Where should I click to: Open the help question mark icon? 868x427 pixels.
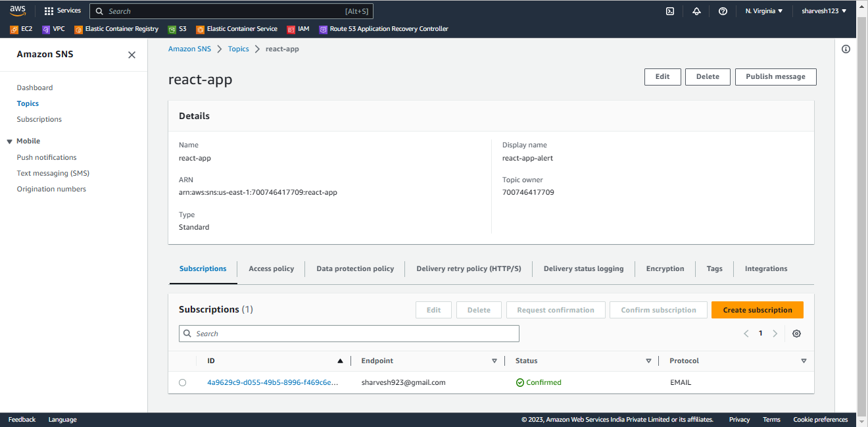[x=723, y=11]
